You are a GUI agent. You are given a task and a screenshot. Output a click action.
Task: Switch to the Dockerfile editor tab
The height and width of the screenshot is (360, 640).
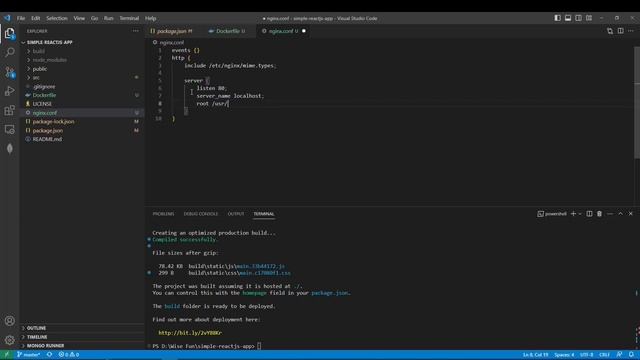227,31
